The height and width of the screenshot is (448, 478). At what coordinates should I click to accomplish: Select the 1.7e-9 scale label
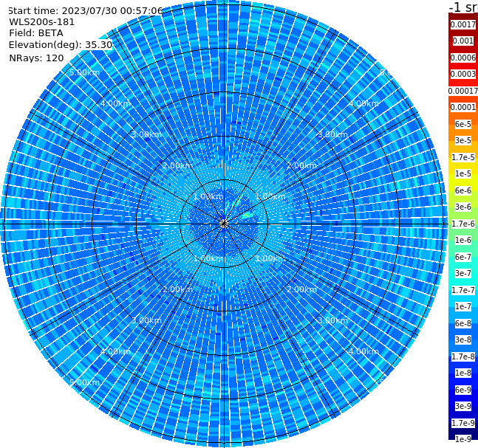click(x=463, y=423)
